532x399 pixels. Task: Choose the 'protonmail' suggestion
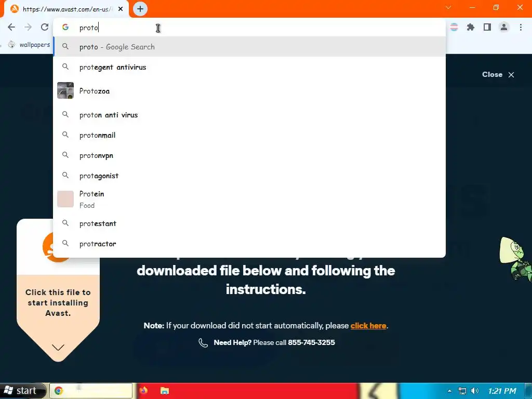(x=249, y=135)
